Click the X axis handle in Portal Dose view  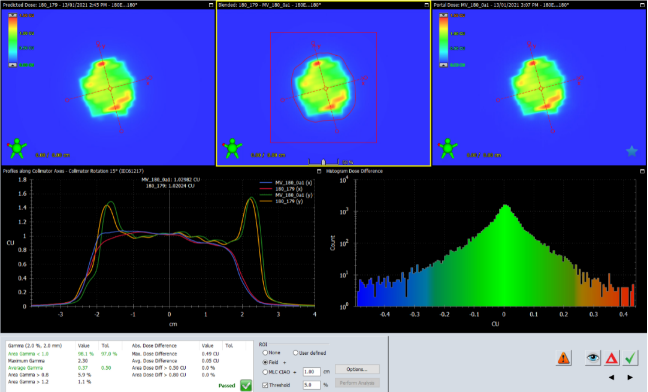581,78
